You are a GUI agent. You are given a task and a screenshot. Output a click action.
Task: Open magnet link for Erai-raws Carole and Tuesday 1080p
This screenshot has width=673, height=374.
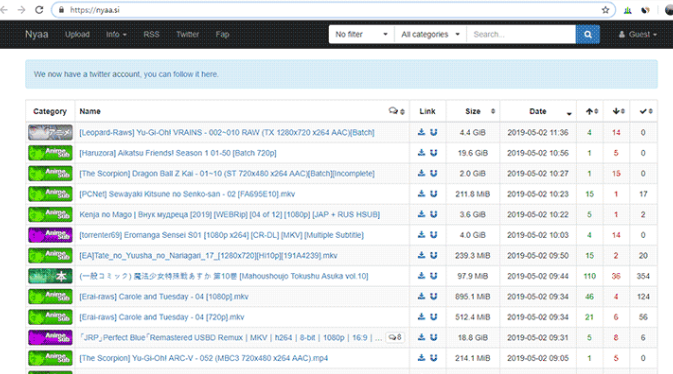click(434, 296)
